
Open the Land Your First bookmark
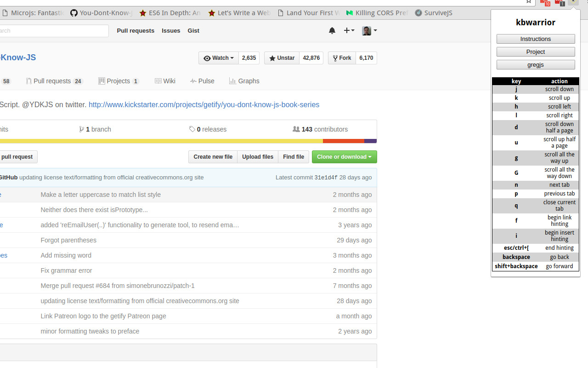pyautogui.click(x=309, y=13)
